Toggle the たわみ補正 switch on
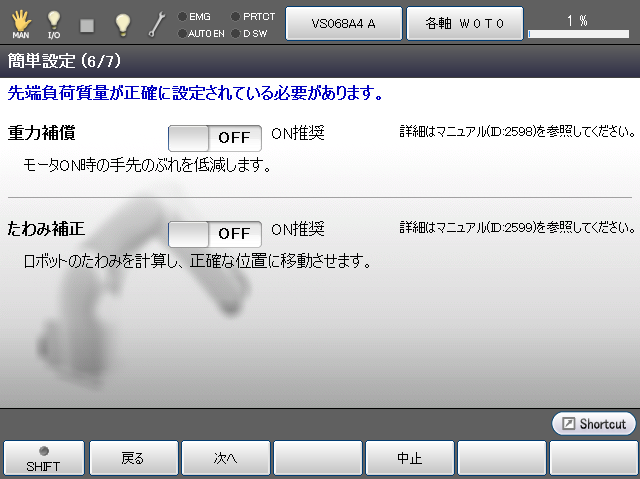640x479 pixels. (x=214, y=233)
